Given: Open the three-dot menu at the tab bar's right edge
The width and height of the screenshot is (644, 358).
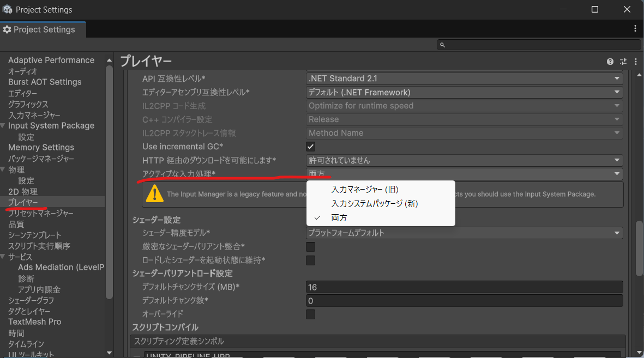Looking at the screenshot, I should [636, 29].
